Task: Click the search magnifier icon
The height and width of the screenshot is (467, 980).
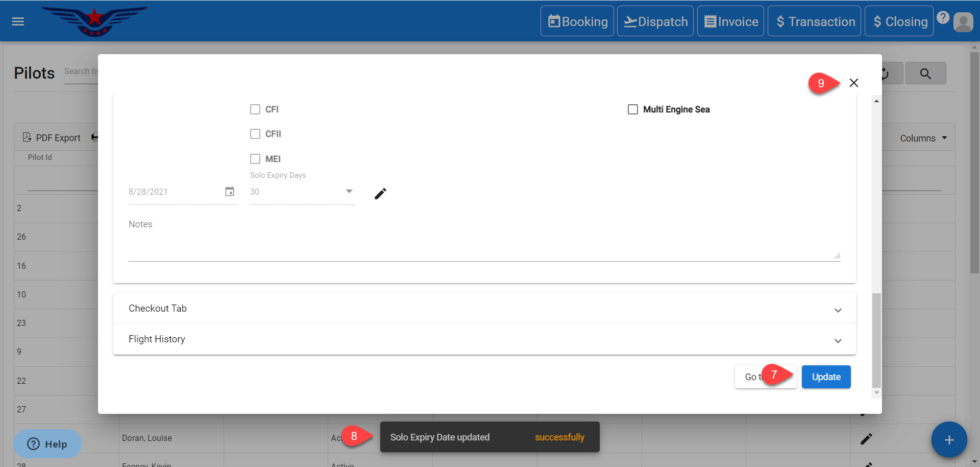Action: click(x=925, y=74)
